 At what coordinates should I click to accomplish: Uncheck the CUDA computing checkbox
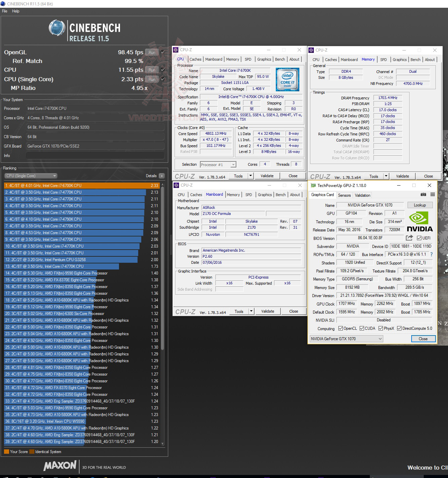click(x=362, y=328)
